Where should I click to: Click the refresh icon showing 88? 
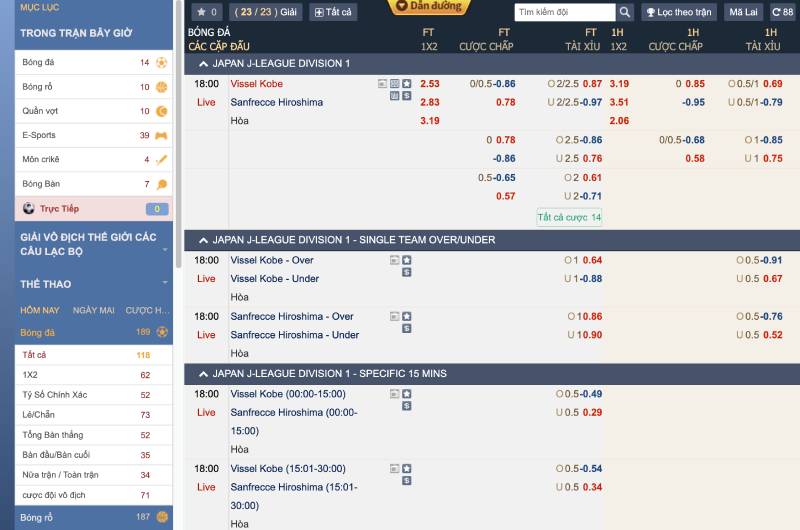pyautogui.click(x=783, y=12)
